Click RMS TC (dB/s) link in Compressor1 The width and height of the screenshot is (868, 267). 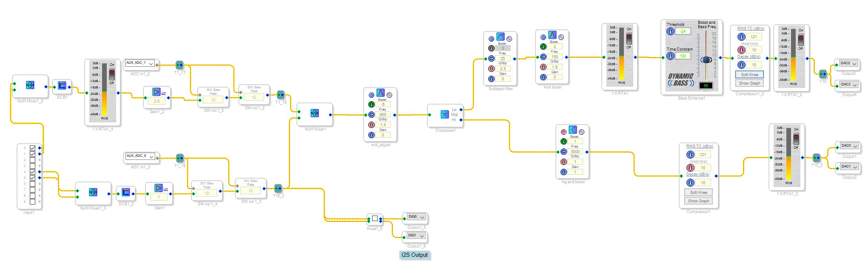(699, 146)
